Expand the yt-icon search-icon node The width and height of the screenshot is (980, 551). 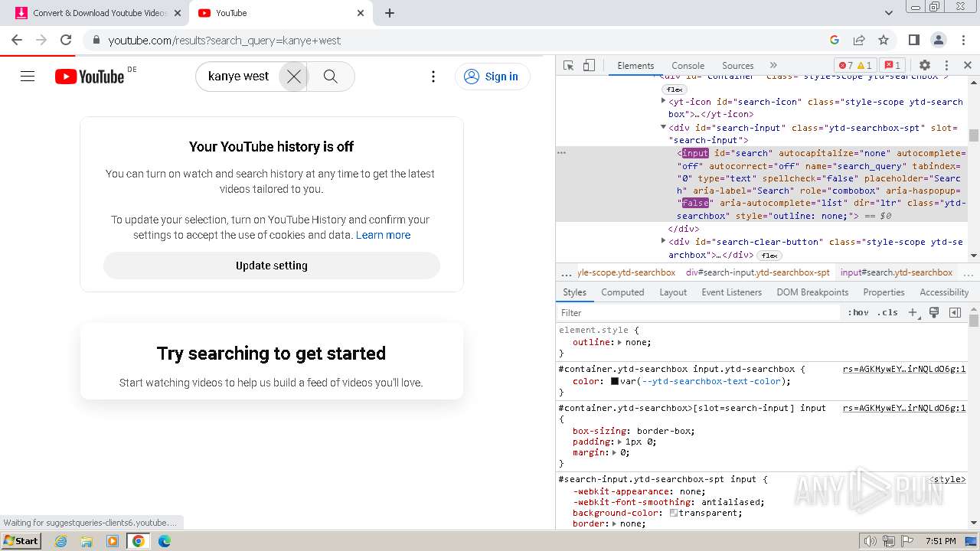click(664, 101)
